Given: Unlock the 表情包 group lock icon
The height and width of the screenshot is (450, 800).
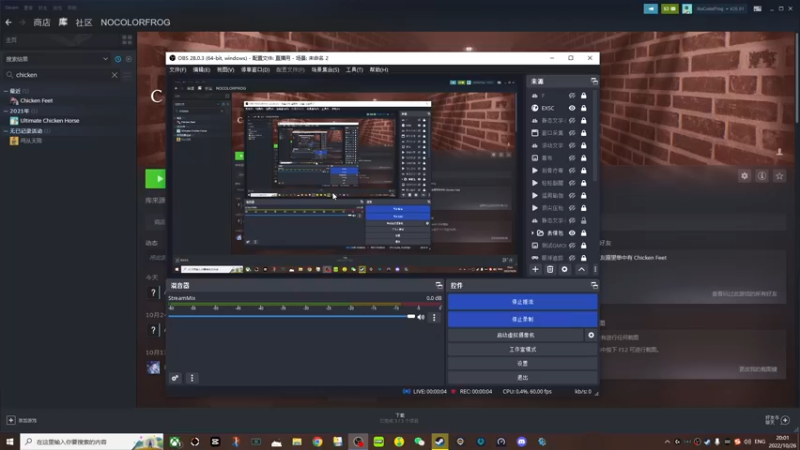Looking at the screenshot, I should [584, 233].
